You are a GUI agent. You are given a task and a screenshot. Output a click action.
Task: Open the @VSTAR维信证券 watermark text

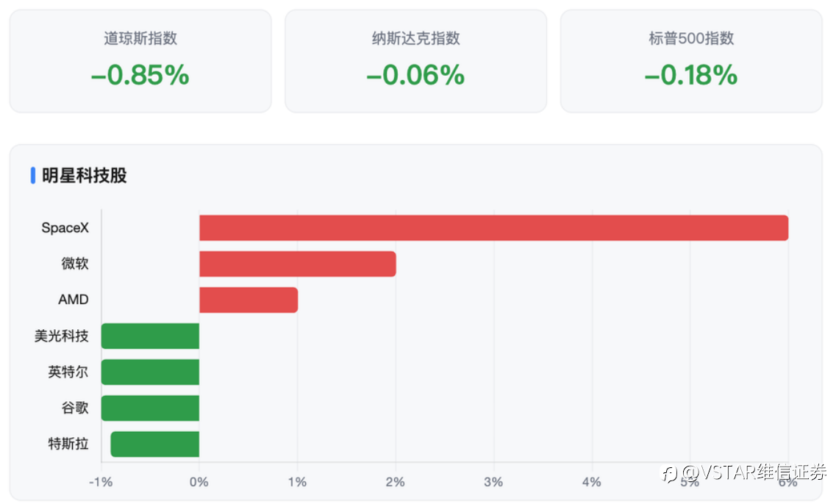point(754,472)
